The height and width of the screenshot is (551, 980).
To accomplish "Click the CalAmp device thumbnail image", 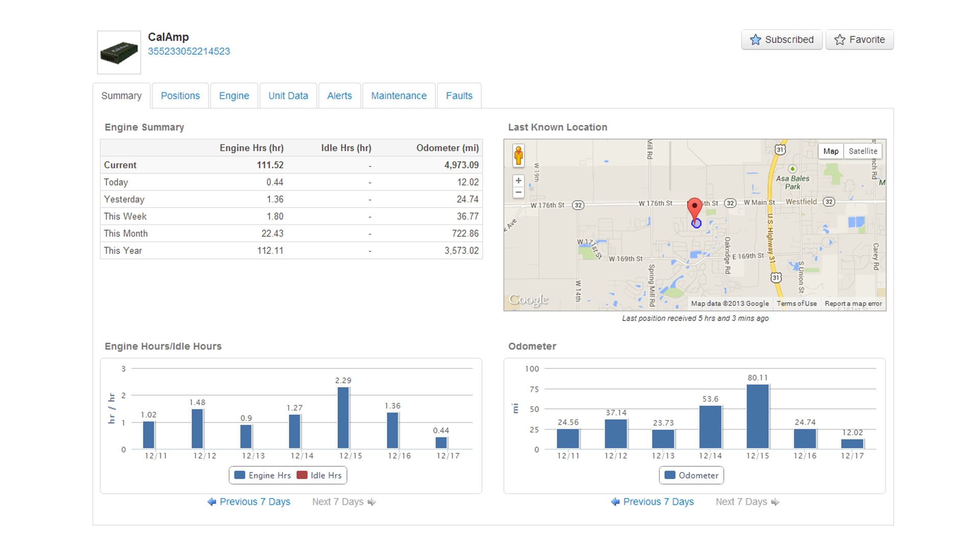I will coord(119,53).
